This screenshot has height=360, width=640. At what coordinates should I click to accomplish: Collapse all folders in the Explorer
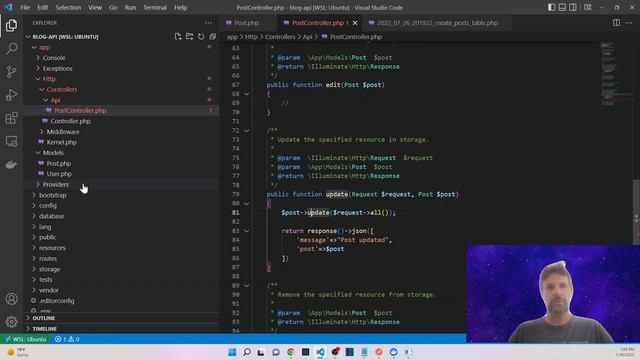point(212,37)
